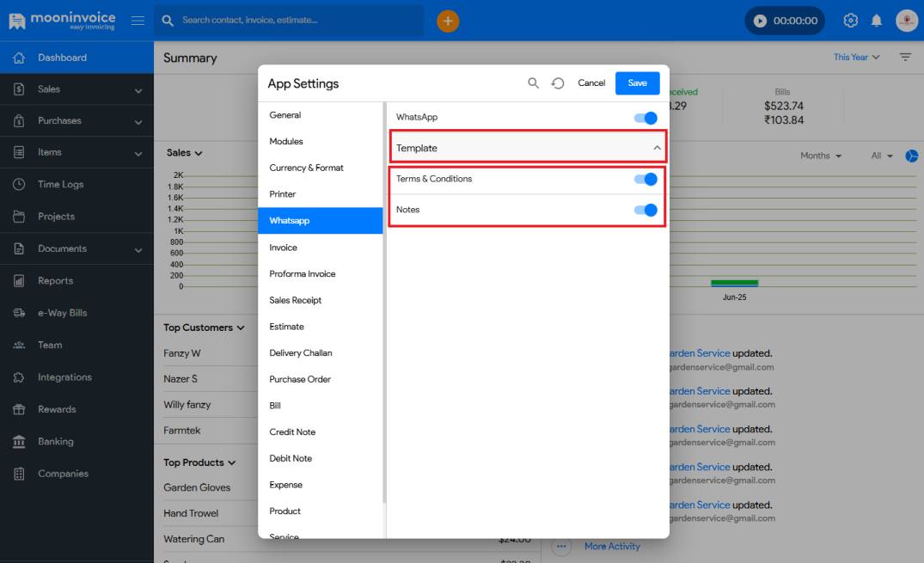Toggle the WhatsApp switch off

[x=646, y=118]
